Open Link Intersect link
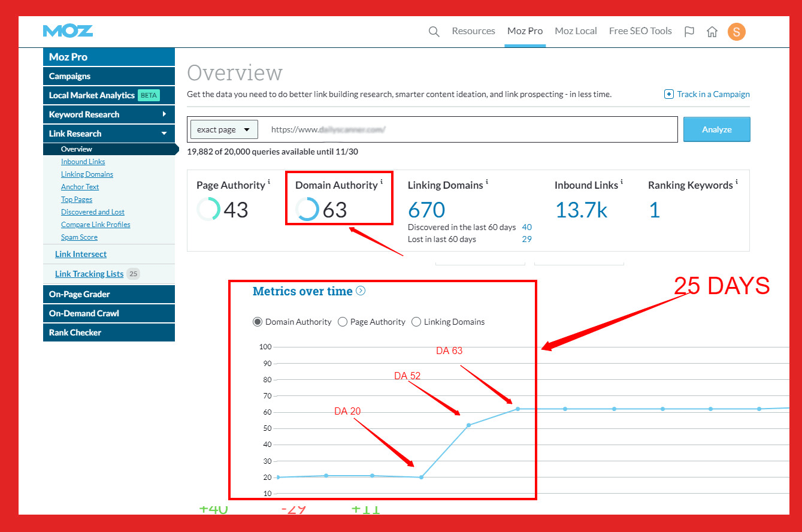The image size is (802, 532). 81,254
